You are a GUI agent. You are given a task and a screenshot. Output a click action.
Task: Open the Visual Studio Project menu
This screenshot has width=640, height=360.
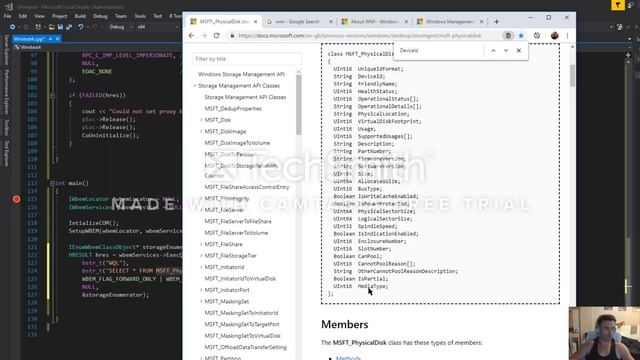[60, 16]
